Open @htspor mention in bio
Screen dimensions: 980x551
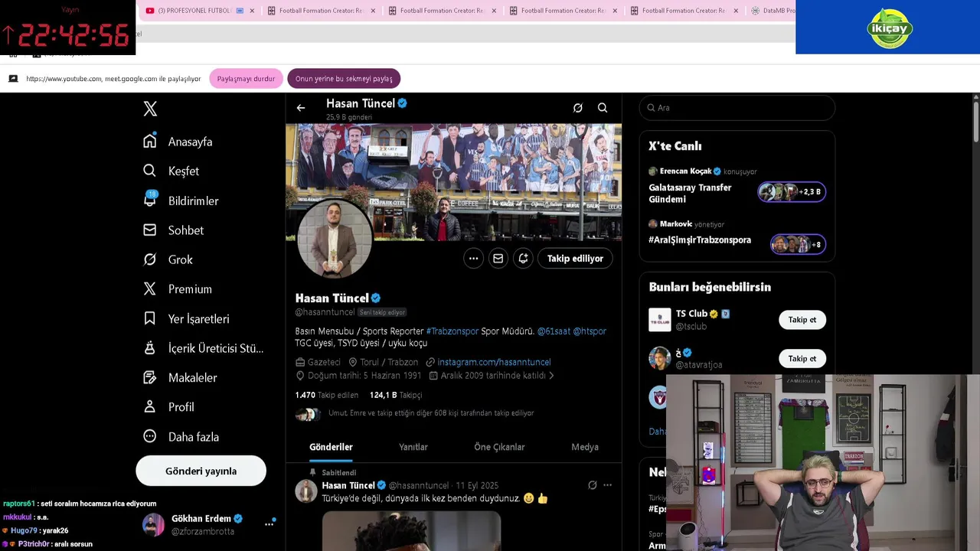click(x=590, y=331)
